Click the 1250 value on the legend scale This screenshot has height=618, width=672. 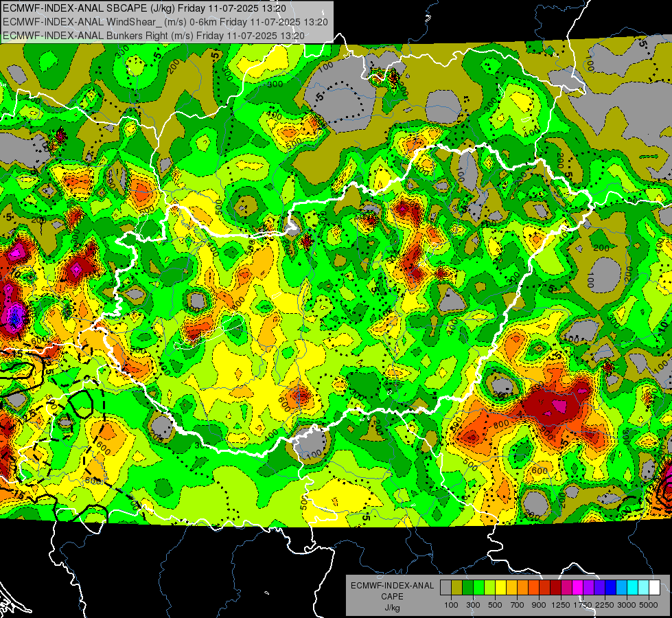pyautogui.click(x=561, y=605)
